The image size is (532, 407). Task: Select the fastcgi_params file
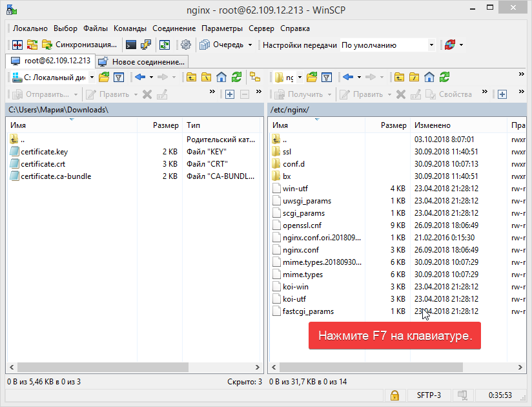pyautogui.click(x=308, y=311)
